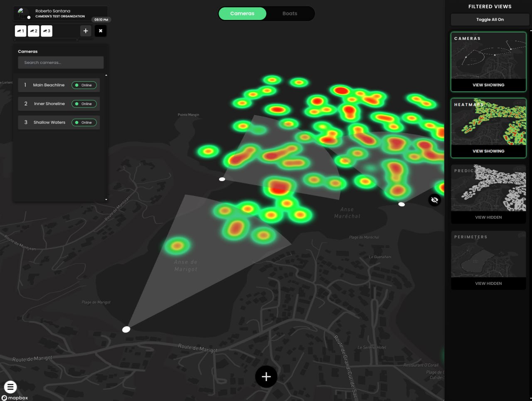This screenshot has width=532, height=401.
Task: Select the camera marker below Pointe Mangin
Action: coord(222,179)
